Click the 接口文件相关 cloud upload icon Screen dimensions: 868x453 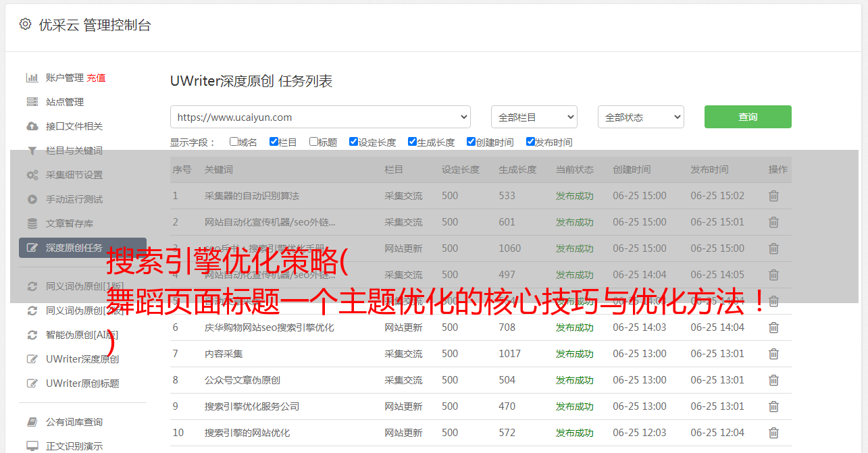[x=32, y=126]
